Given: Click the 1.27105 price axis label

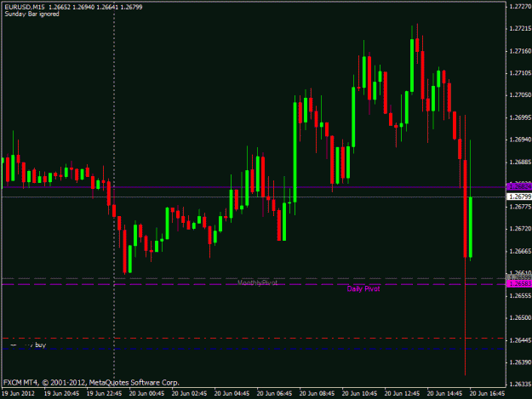Looking at the screenshot, I should tap(520, 73).
